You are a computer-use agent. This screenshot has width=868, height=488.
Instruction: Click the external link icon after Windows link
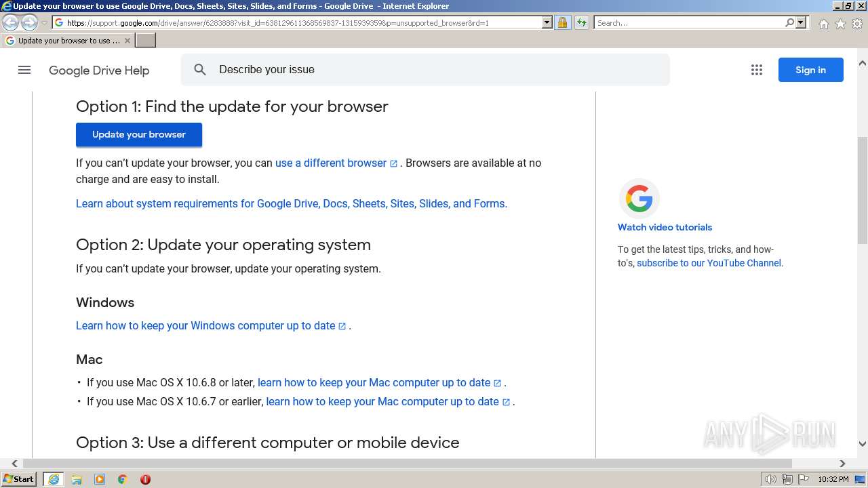coord(342,326)
